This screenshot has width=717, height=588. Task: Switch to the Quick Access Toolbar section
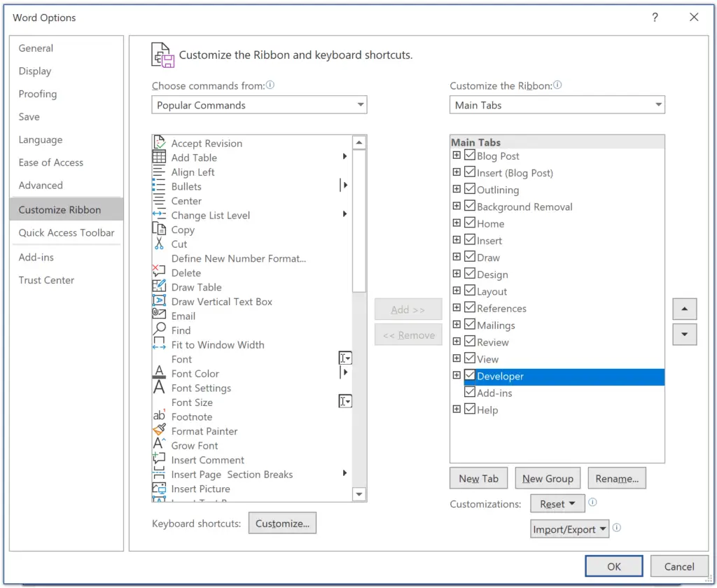67,232
